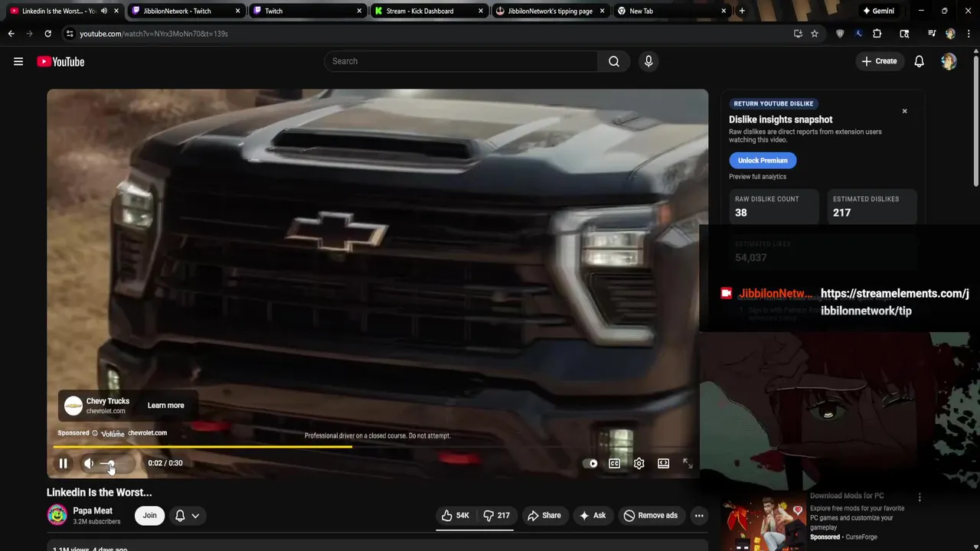Open the tab search screen icon beside Extensions

pyautogui.click(x=904, y=34)
